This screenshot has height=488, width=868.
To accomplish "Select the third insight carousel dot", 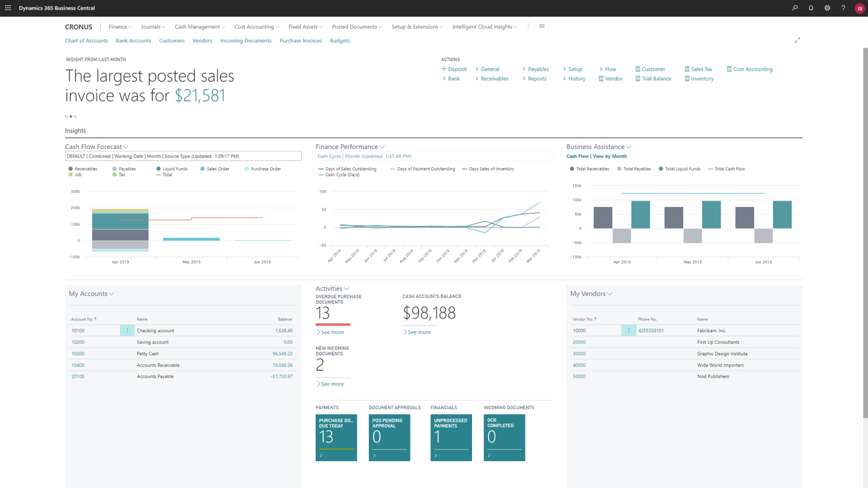I will coord(75,117).
